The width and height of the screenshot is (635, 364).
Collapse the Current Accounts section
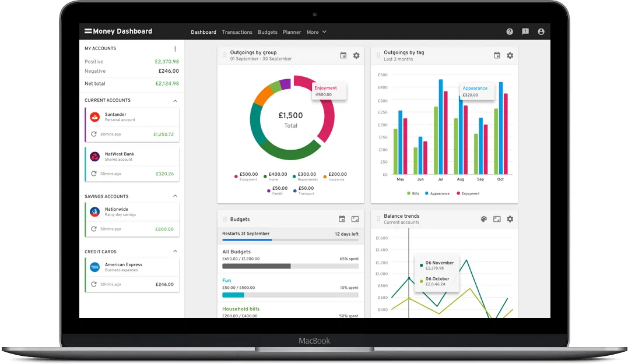click(x=175, y=101)
